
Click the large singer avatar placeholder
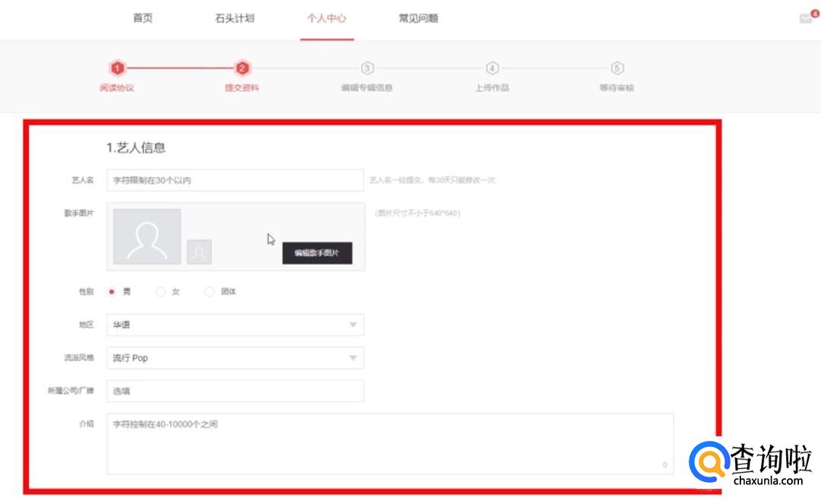[147, 236]
